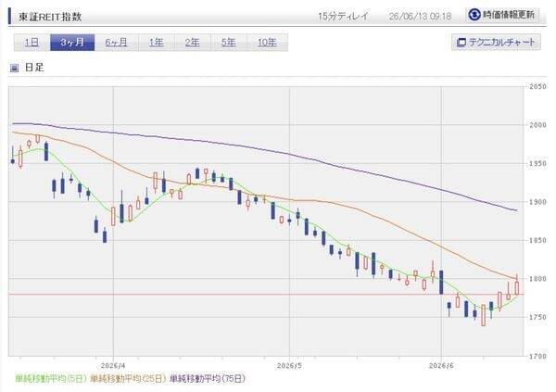
Task: Open the テクニカルチャート button
Action: point(496,43)
